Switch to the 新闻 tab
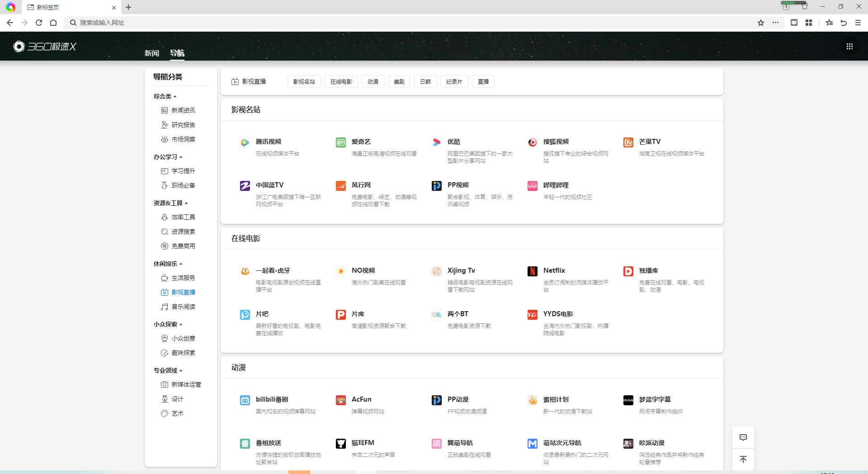868x474 pixels. [x=151, y=53]
